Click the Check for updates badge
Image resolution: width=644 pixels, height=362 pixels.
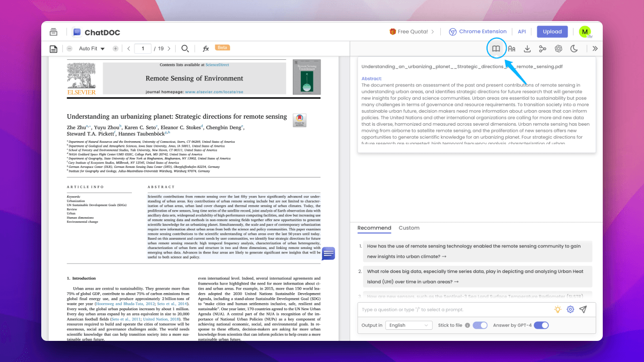tap(299, 120)
